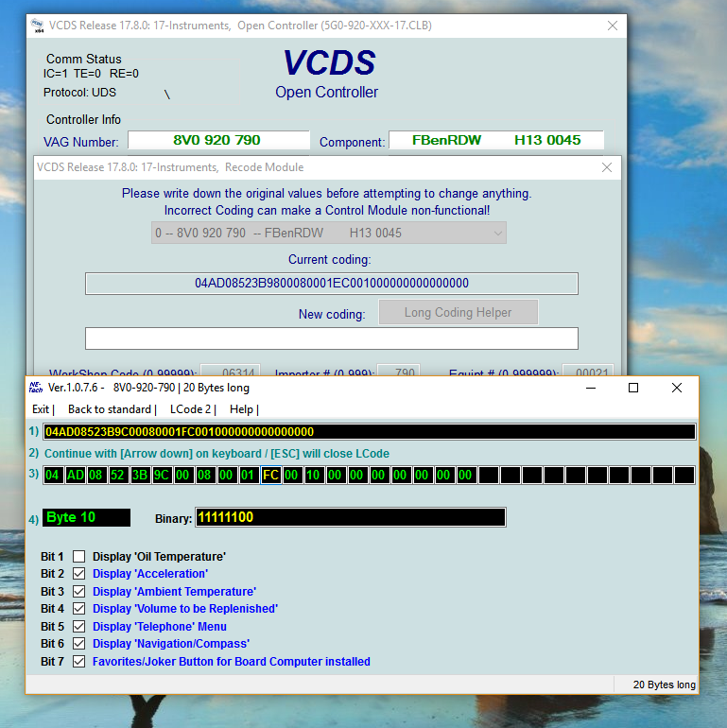Maximize the LCode window
727x728 pixels.
[x=633, y=388]
